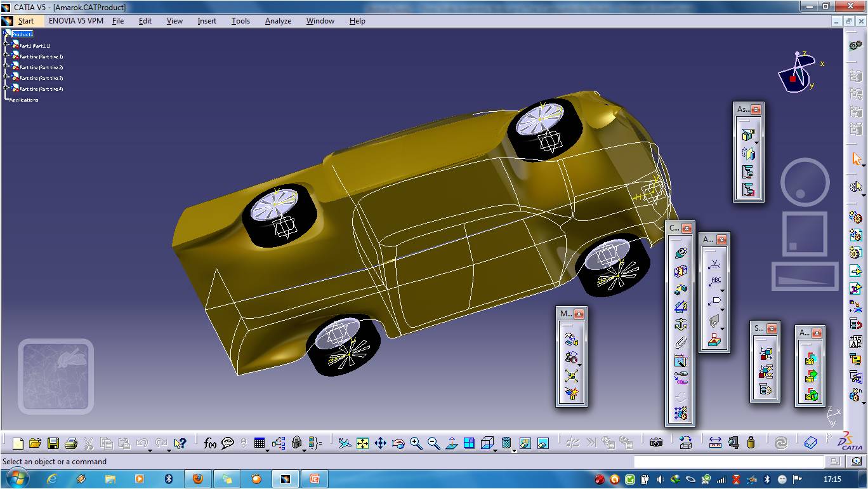Click the Coincidence Constraint icon in Constraints toolbar
Image resolution: width=868 pixels, height=489 pixels.
680,253
